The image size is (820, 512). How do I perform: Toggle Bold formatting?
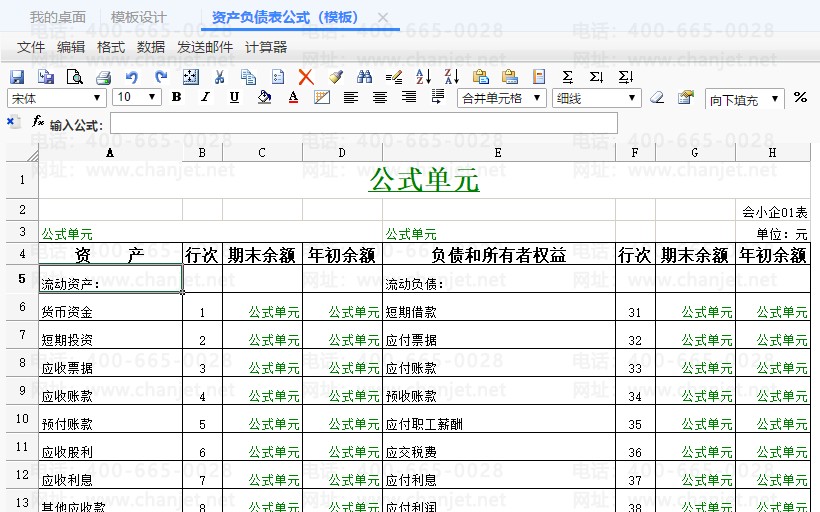pyautogui.click(x=176, y=98)
